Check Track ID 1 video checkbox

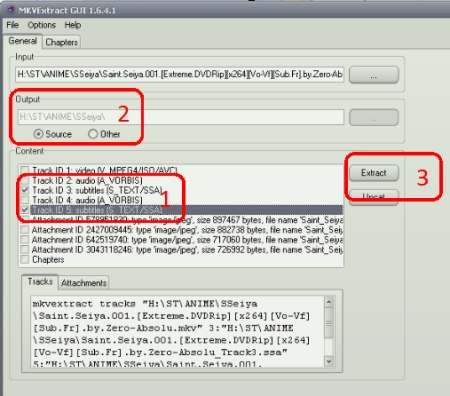click(25, 170)
